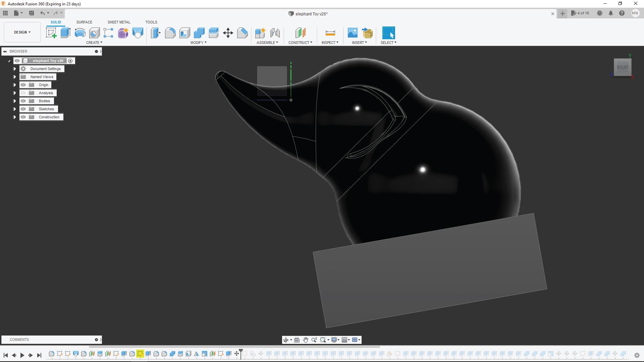This screenshot has height=362, width=644.
Task: Play the timeline
Action: coord(22,355)
